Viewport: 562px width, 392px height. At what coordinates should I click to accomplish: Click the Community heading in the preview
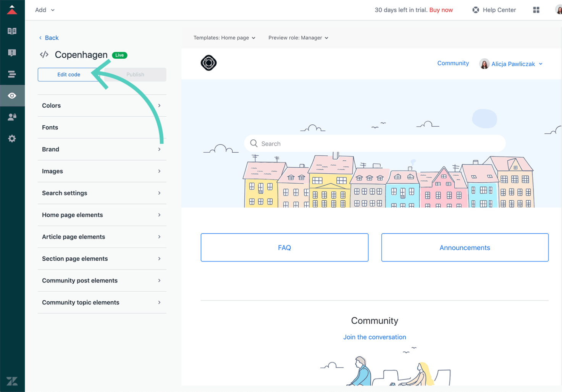pyautogui.click(x=375, y=321)
